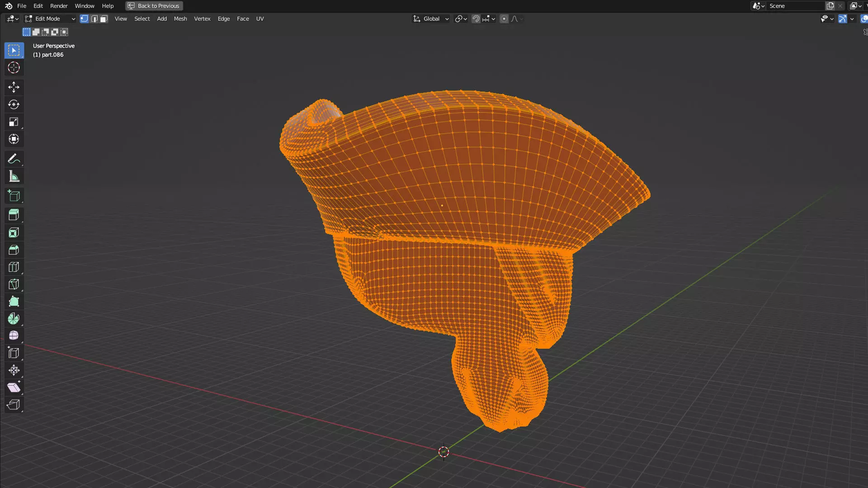Image resolution: width=868 pixels, height=488 pixels.
Task: Select the Annotate pencil tool
Action: 14,159
